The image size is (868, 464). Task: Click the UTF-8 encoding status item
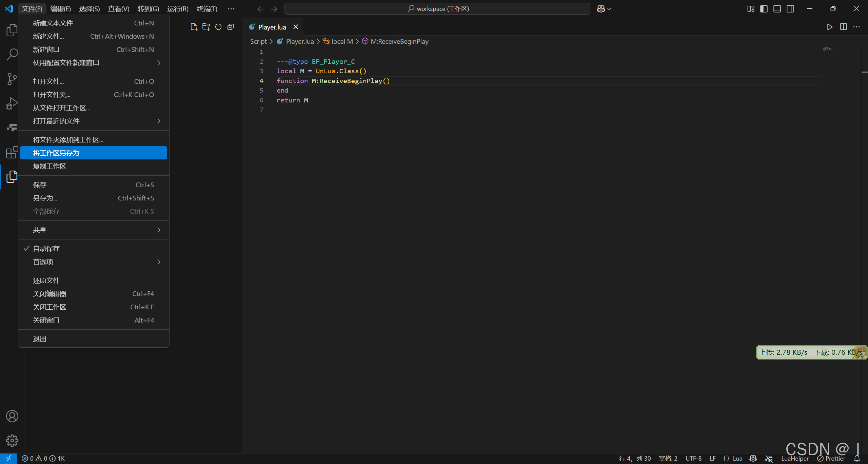click(693, 459)
